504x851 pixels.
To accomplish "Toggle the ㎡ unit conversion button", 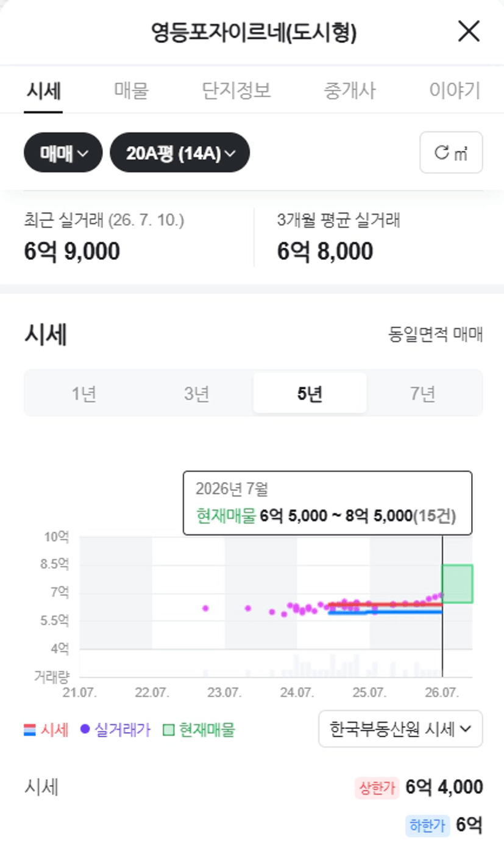I will 451,153.
